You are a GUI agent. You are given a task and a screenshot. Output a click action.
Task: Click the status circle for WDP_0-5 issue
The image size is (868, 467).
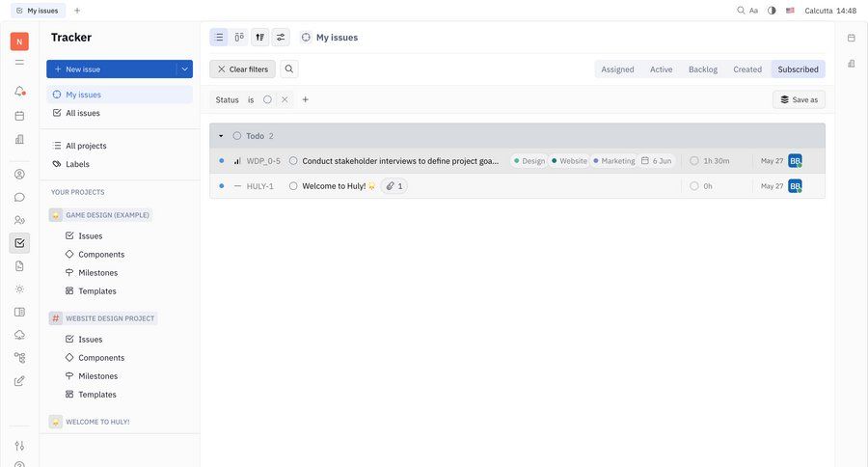[x=293, y=161]
